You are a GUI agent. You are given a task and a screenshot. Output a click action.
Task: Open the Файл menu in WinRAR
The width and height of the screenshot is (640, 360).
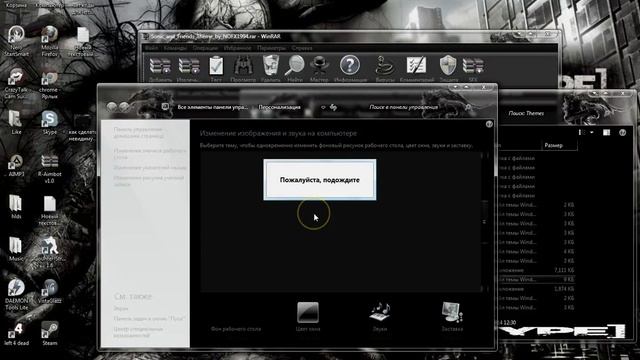coord(151,48)
